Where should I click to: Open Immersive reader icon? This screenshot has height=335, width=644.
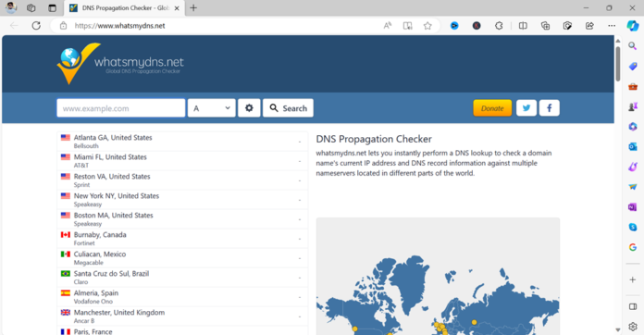tap(407, 26)
